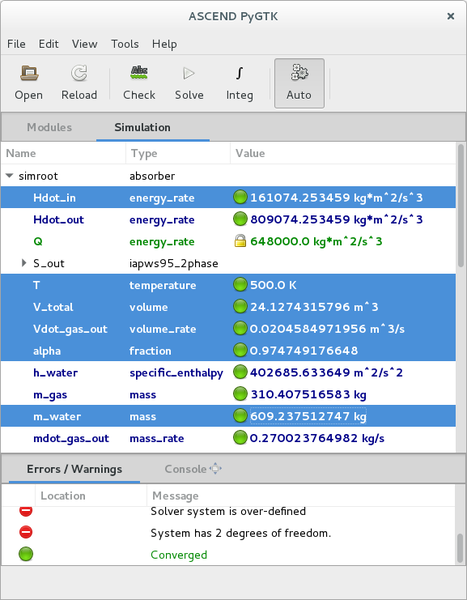The image size is (467, 600).
Task: Switch to the Console tab
Action: click(186, 469)
